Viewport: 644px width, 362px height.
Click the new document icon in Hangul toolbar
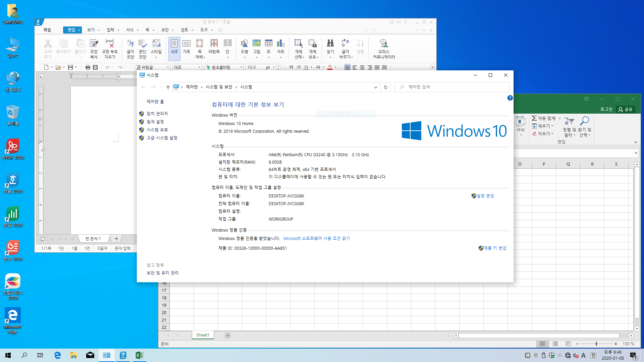coord(46,67)
